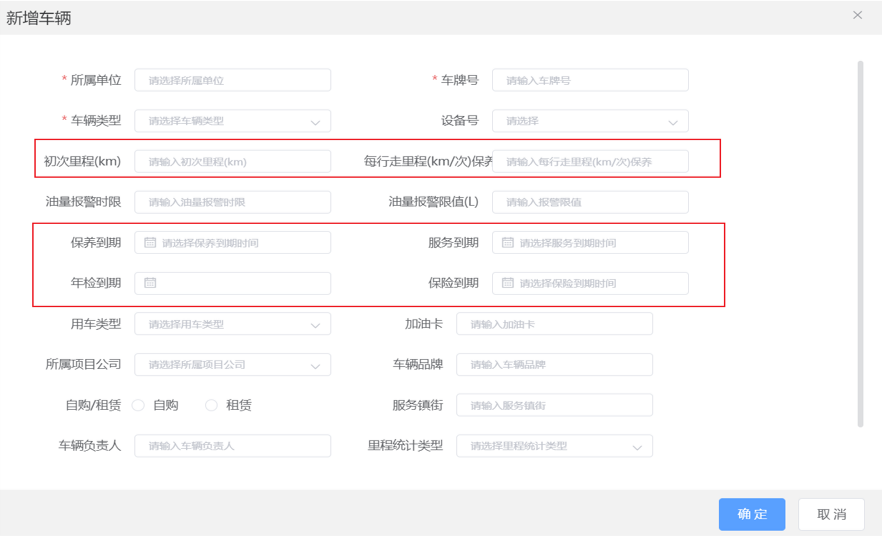882x536 pixels.
Task: Focus the 每行走里程(km/次)保养 input field
Action: tap(590, 161)
